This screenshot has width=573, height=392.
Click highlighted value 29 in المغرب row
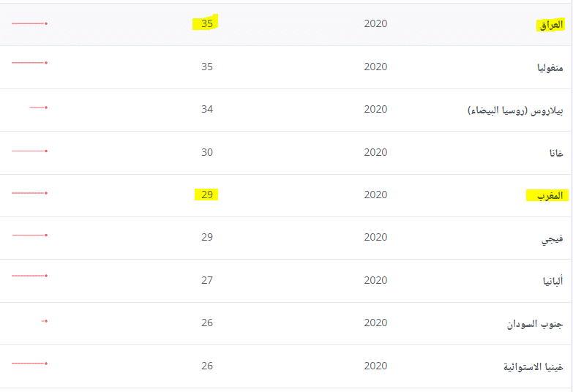[x=207, y=195]
